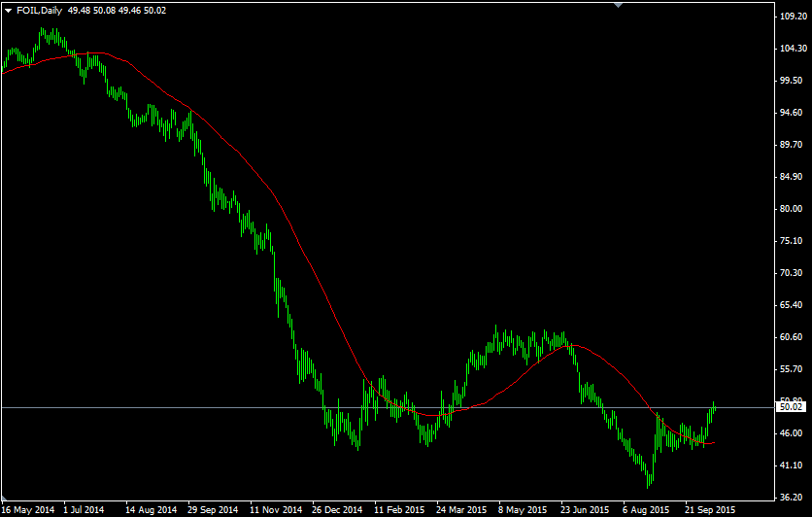Viewport: 812px width, 517px height.
Task: Click the 41.10 price axis value
Action: (x=793, y=465)
